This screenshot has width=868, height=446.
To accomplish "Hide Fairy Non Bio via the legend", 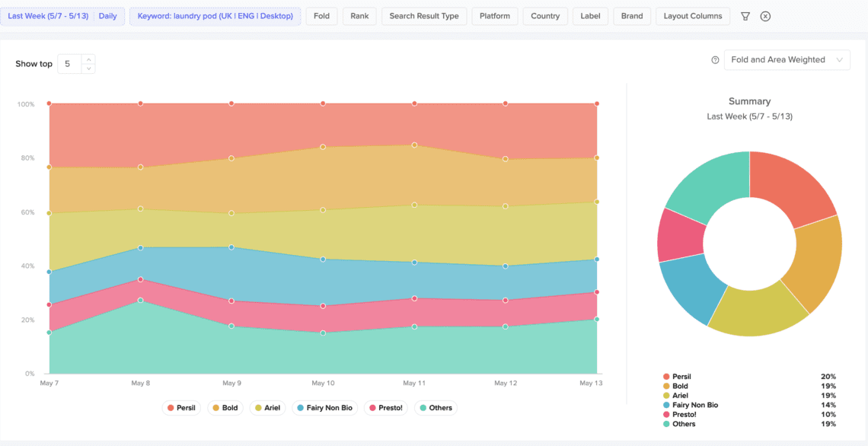I will [325, 407].
